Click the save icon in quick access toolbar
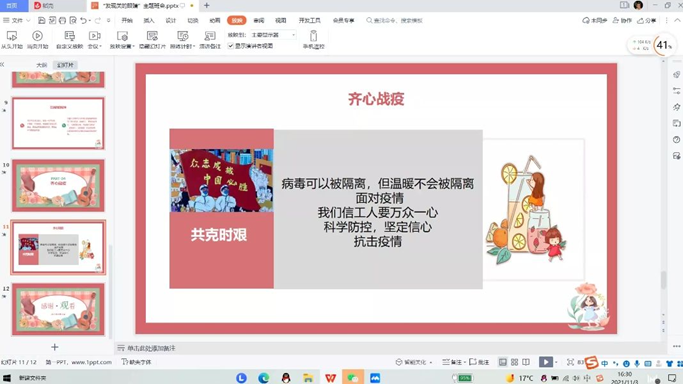 coord(41,20)
